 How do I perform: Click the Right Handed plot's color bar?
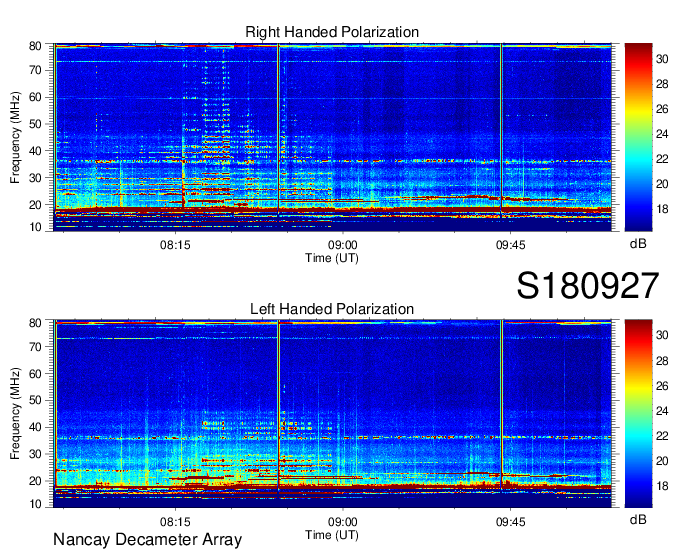point(638,137)
